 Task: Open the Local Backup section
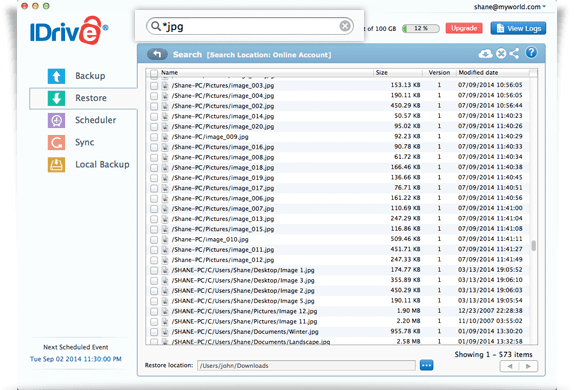[x=102, y=164]
